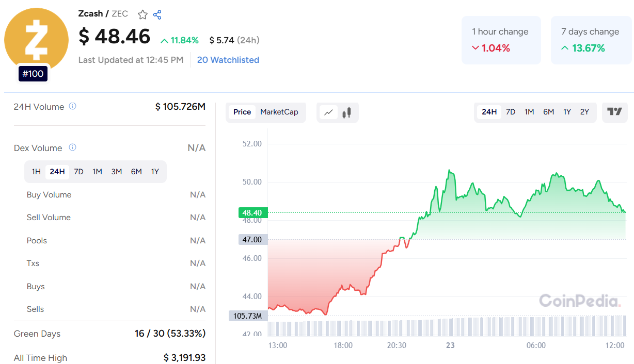
Task: Click the $ 48.46 price value
Action: 115,37
